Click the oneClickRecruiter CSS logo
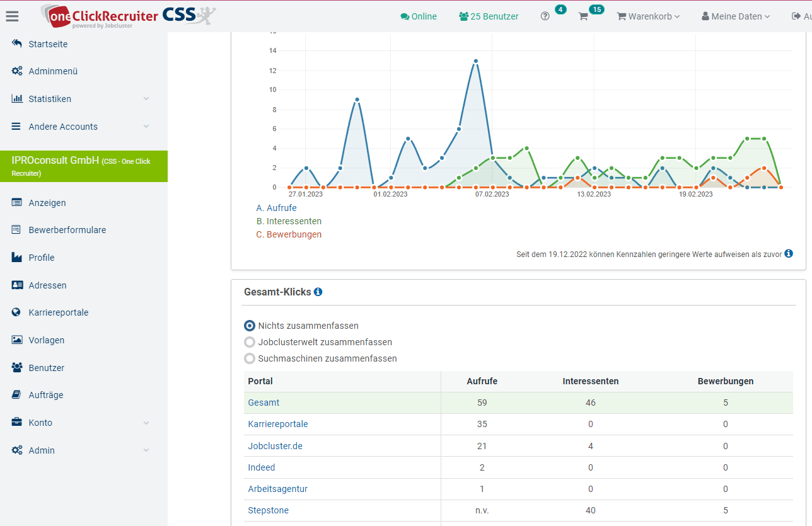This screenshot has height=526, width=812. coord(128,15)
